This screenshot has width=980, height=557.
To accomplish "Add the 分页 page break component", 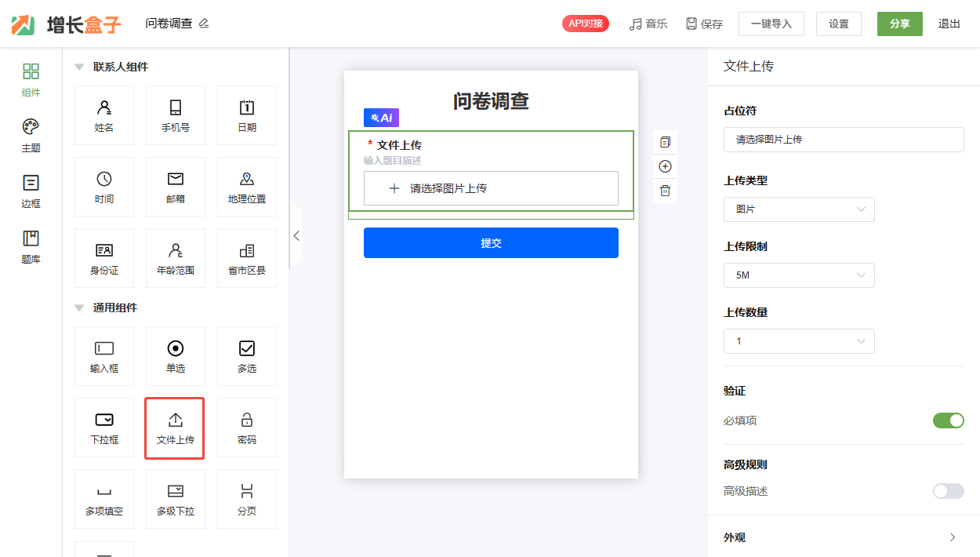I will pyautogui.click(x=247, y=499).
